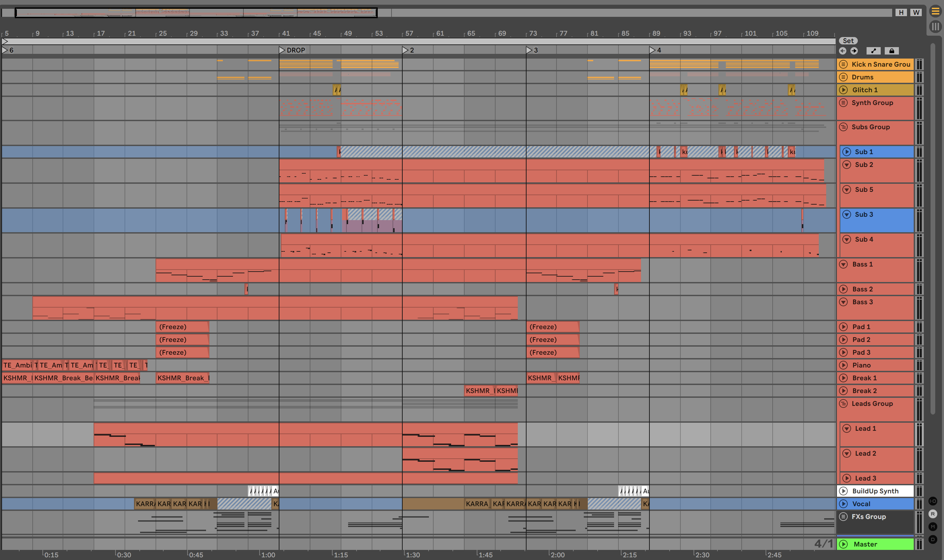Click the Master track fold icon
The height and width of the screenshot is (560, 944).
point(844,544)
